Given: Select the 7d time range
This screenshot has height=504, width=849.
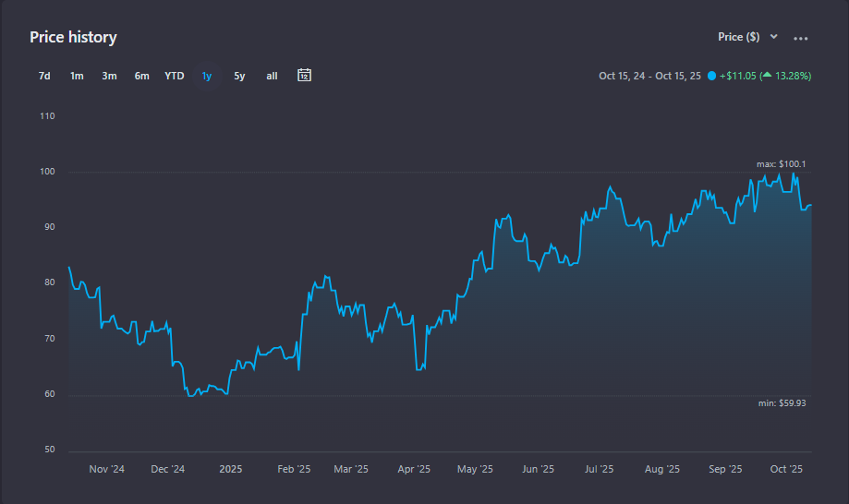Looking at the screenshot, I should point(44,76).
